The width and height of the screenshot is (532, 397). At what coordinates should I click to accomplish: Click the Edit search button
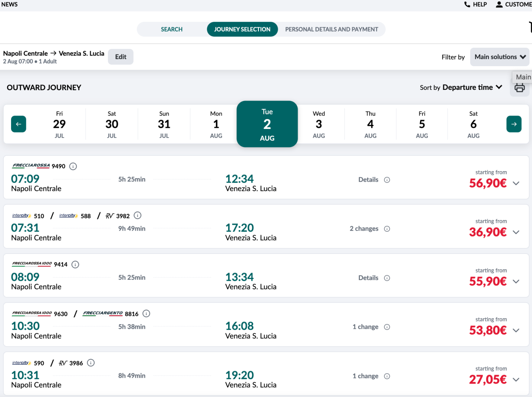pyautogui.click(x=121, y=57)
